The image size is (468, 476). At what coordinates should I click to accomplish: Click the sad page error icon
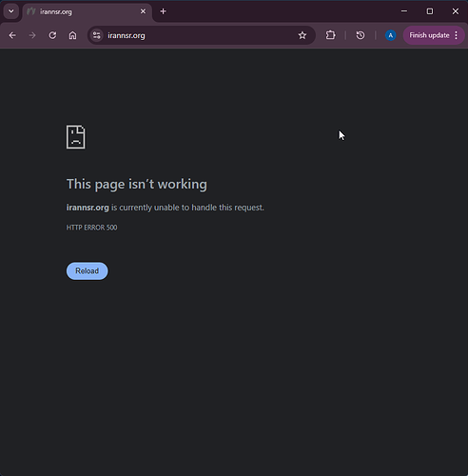click(75, 137)
